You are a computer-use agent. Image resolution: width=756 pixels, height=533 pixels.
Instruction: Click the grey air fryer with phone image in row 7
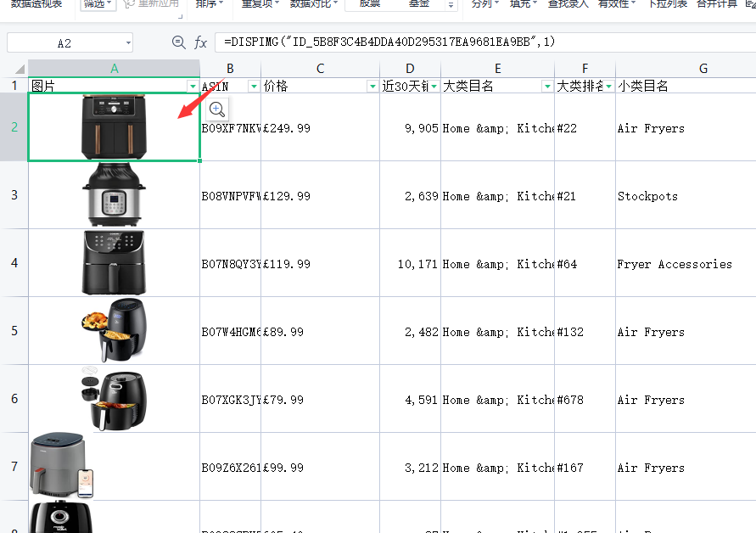(61, 465)
